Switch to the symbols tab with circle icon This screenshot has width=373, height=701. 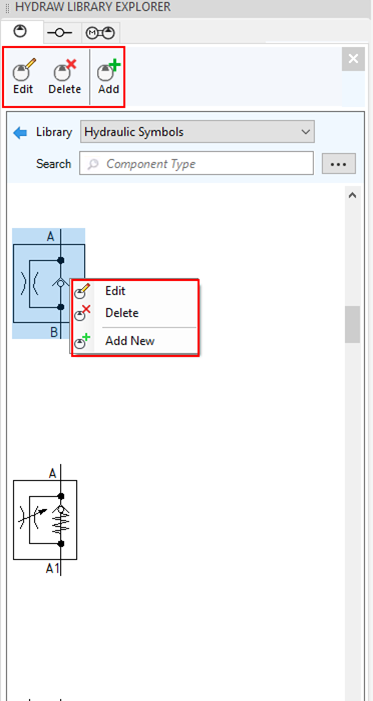(21, 32)
